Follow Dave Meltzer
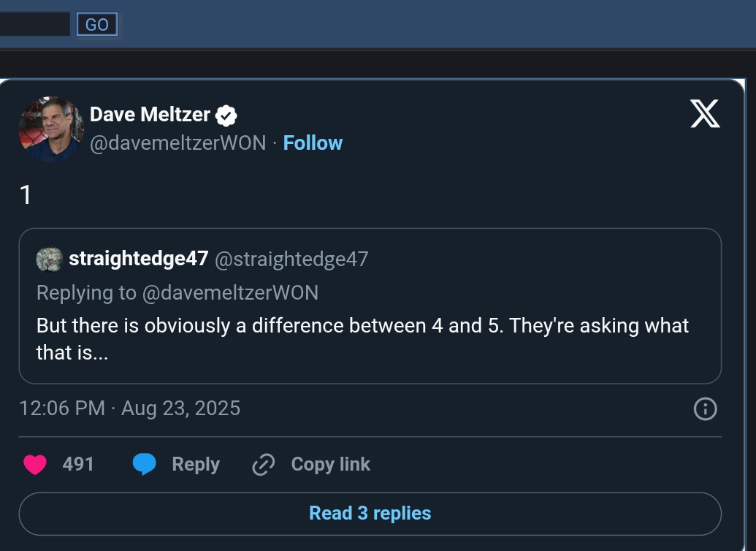756x551 pixels. tap(313, 142)
